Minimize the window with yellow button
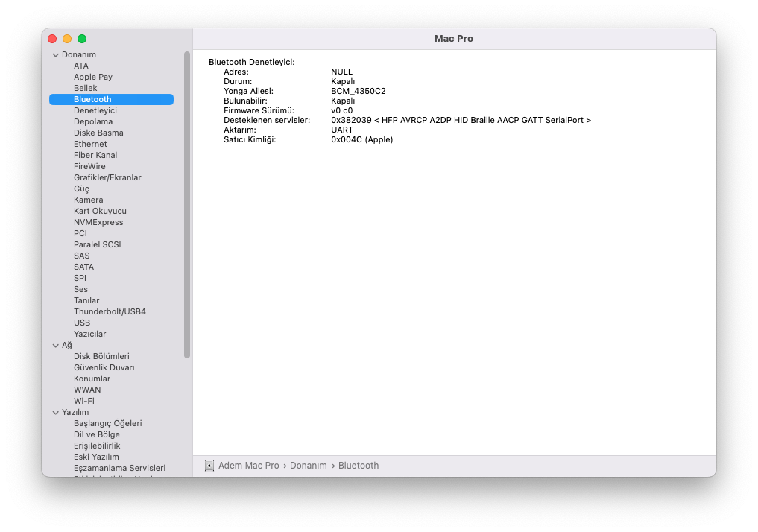This screenshot has width=758, height=532. [x=67, y=39]
